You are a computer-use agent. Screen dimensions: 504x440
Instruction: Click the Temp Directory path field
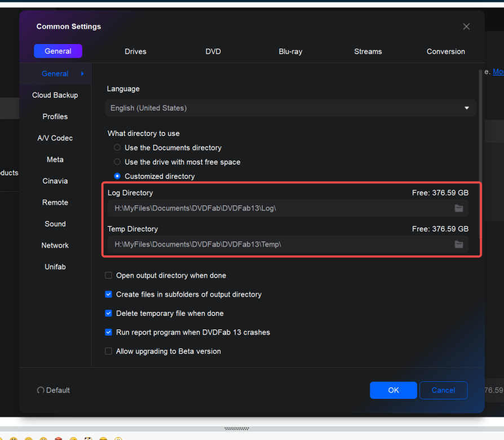(288, 244)
